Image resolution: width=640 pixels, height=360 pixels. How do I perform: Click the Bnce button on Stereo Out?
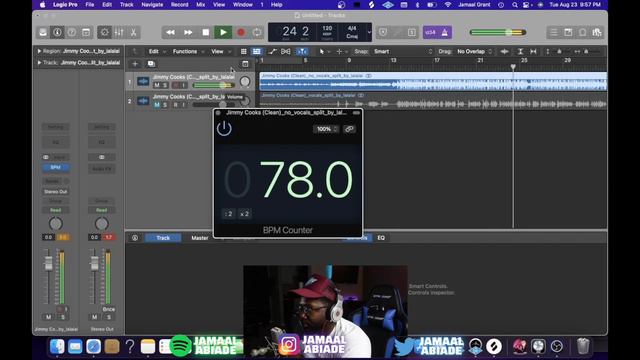(109, 309)
